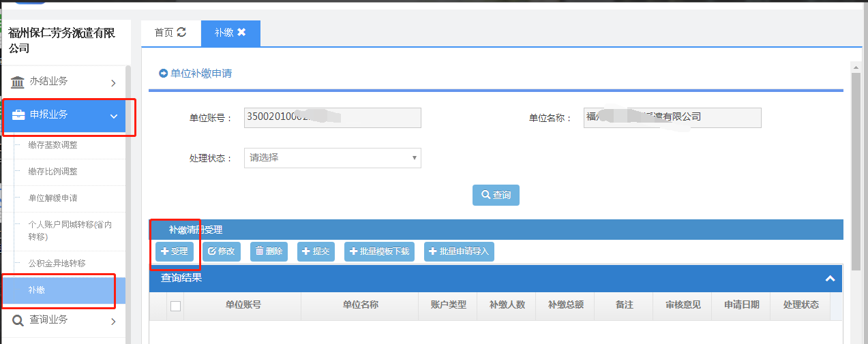868x344 pixels.
Task: Click the 提交 submit button
Action: point(316,251)
